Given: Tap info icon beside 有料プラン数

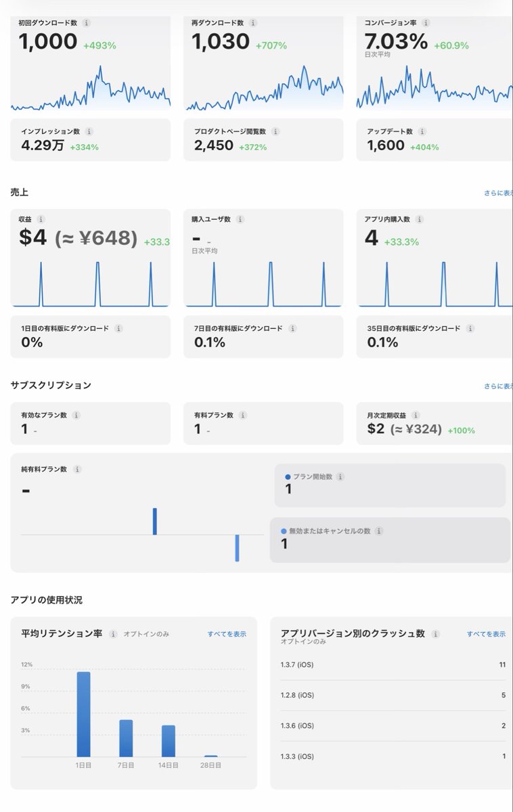Looking at the screenshot, I should pos(243,415).
